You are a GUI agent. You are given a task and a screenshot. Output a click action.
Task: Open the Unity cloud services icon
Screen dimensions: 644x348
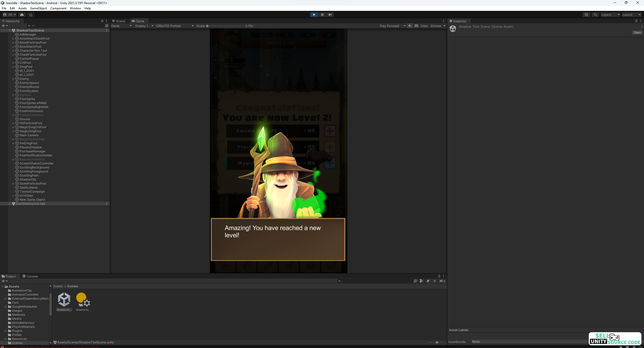coord(22,14)
